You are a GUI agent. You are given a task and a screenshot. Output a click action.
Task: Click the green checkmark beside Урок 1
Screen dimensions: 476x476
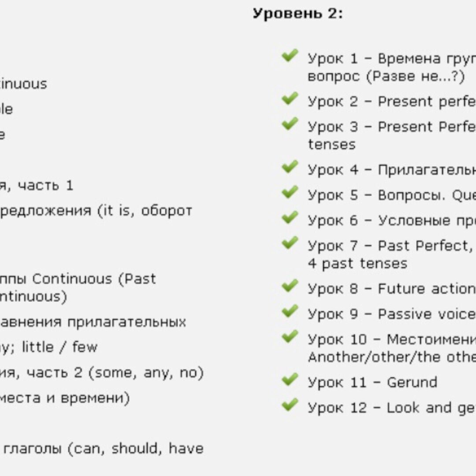290,56
